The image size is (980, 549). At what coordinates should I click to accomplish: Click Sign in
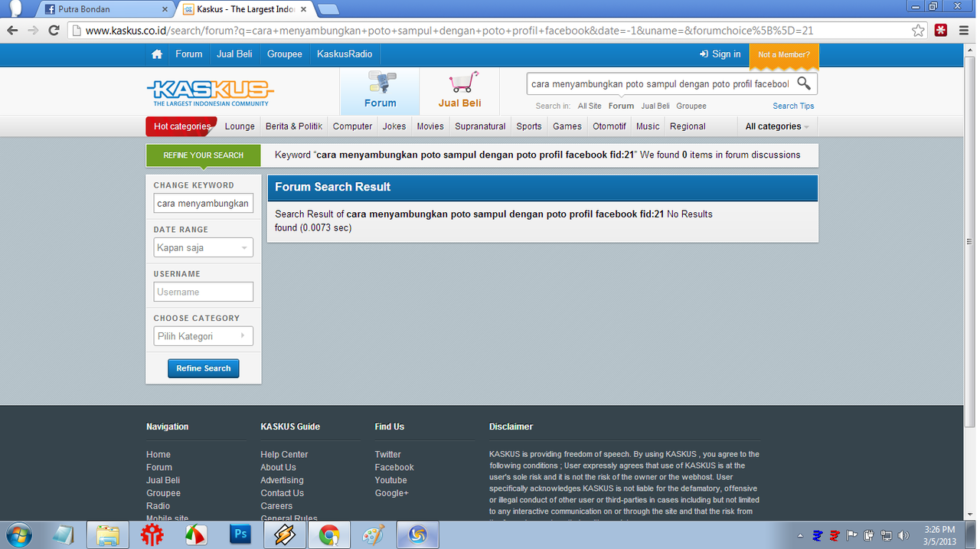pos(720,54)
